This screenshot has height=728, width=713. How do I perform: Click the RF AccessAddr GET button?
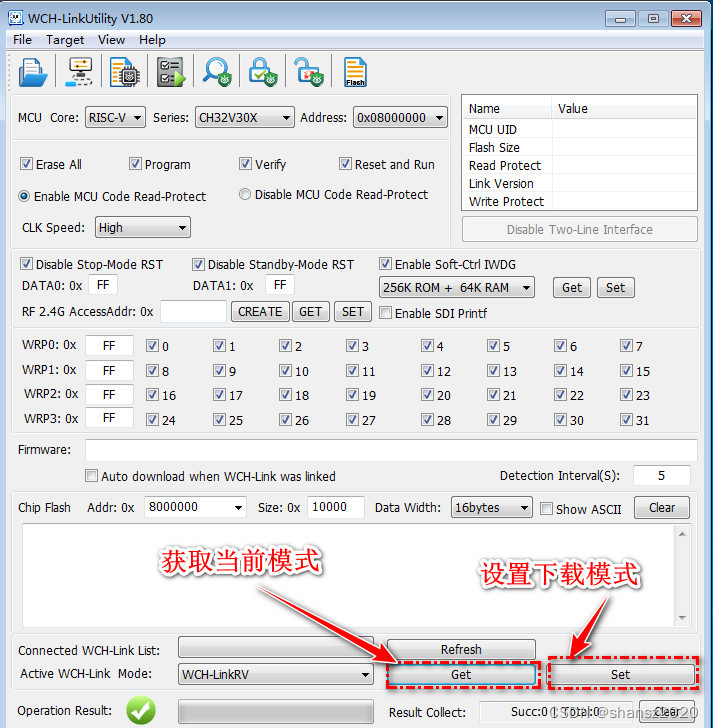(x=311, y=312)
